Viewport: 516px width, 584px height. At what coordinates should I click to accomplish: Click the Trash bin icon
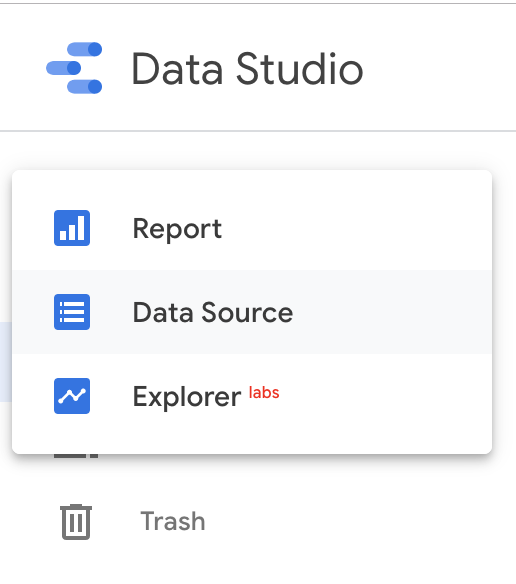point(76,521)
